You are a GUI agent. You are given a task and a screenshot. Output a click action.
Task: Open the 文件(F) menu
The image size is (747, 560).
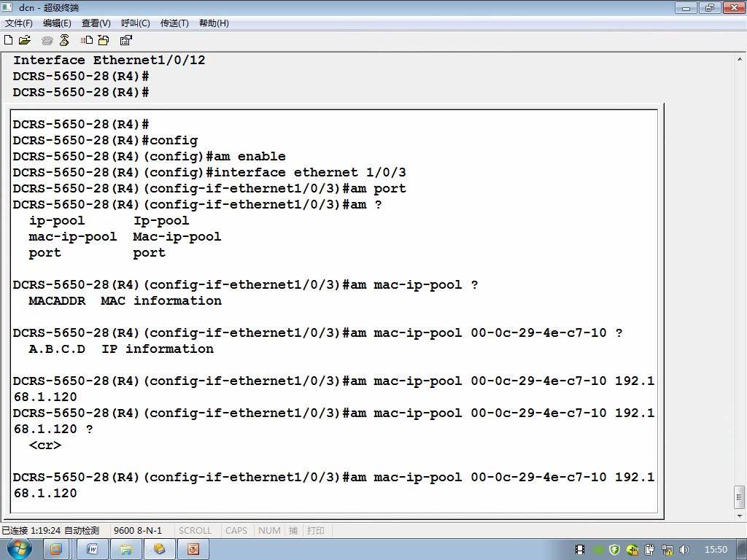tap(18, 23)
